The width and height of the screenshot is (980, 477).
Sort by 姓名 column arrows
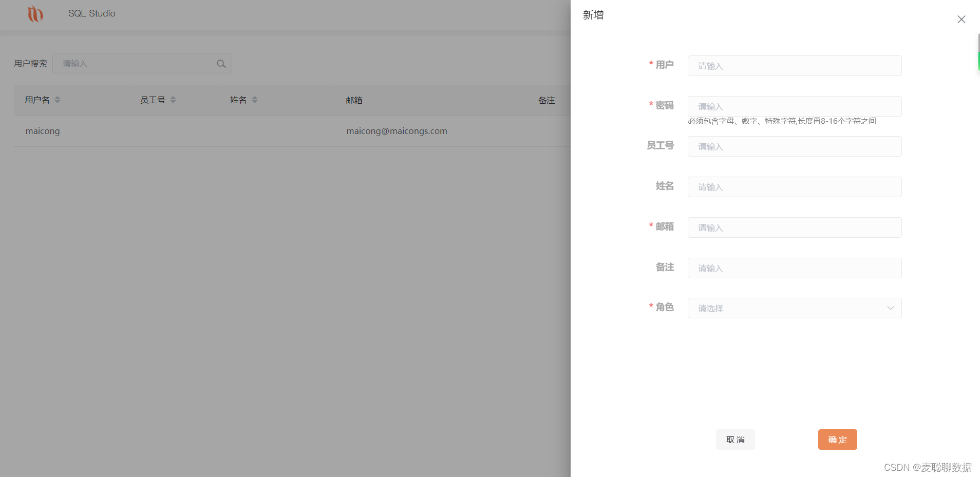tap(255, 100)
